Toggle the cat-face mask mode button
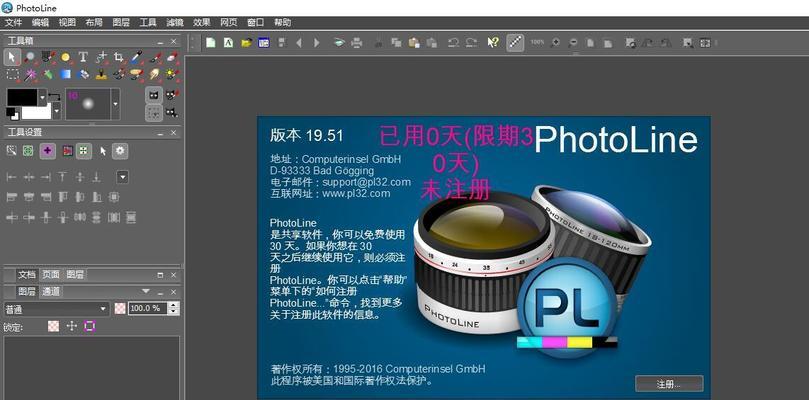This screenshot has width=809, height=400. click(154, 95)
